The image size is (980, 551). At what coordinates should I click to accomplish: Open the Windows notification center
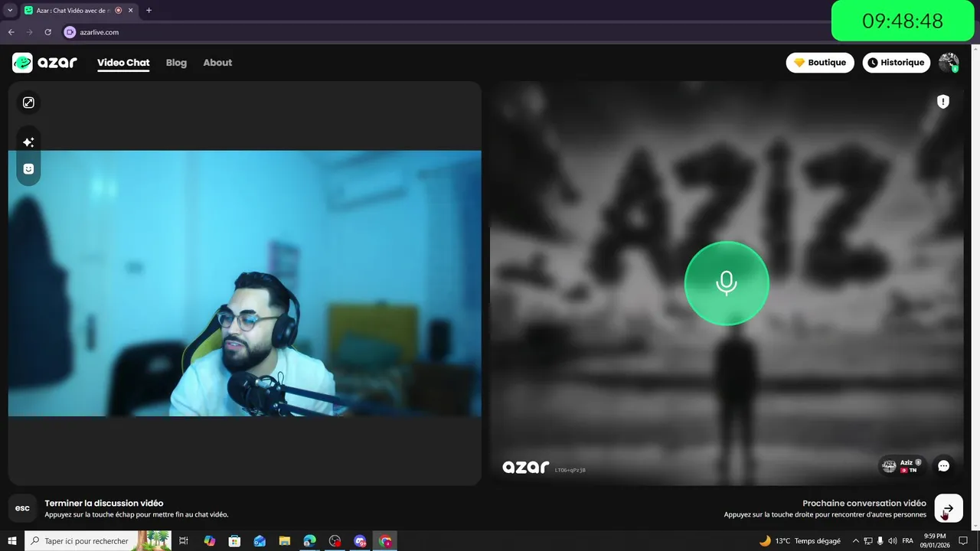click(x=963, y=541)
